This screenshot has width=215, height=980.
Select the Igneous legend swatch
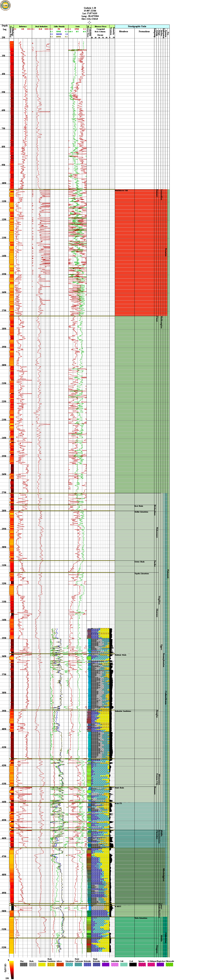tap(142, 964)
